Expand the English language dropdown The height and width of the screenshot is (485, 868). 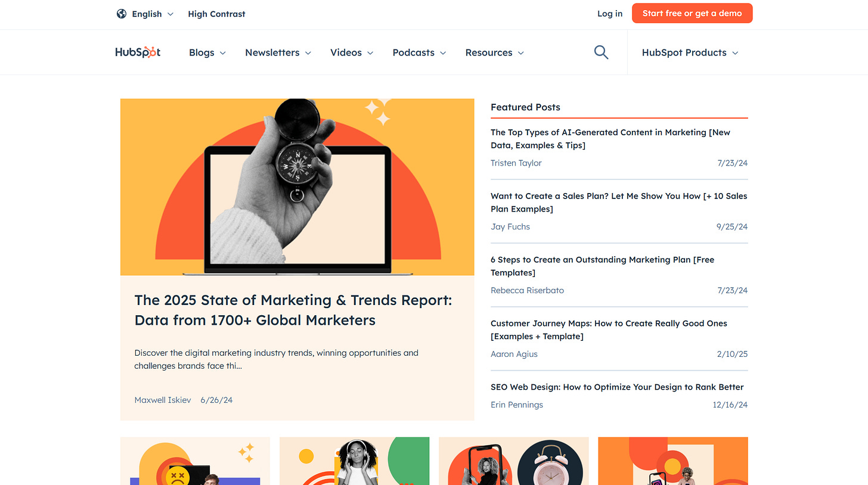[153, 14]
